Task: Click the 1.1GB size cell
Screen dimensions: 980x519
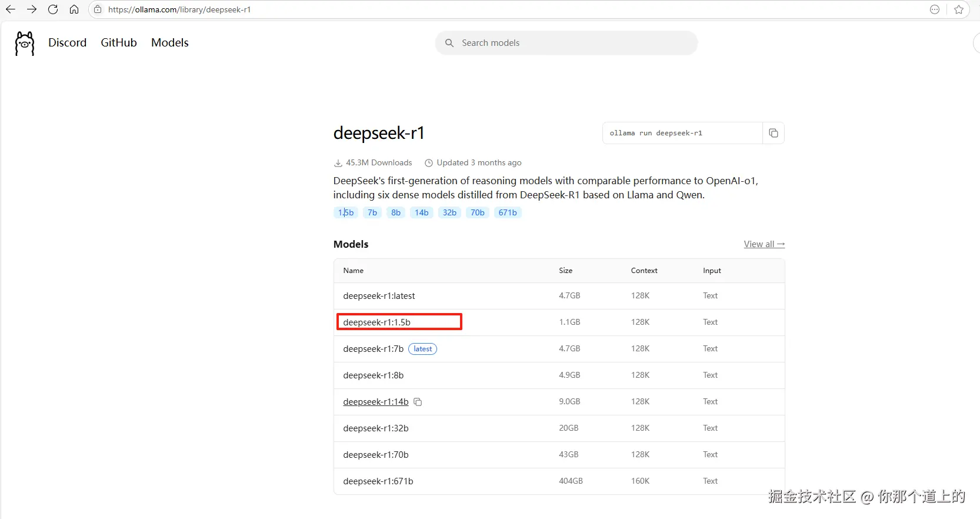Action: pyautogui.click(x=569, y=322)
